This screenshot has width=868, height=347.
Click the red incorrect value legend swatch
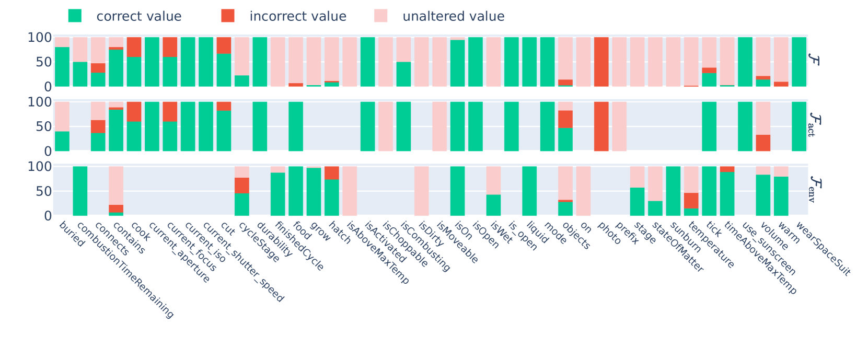[228, 16]
